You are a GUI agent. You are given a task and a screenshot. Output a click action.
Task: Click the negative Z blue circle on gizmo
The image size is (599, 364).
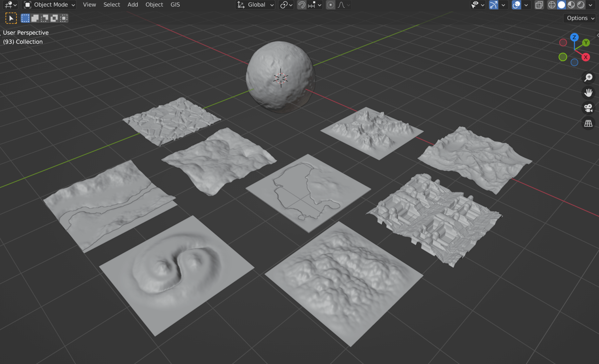point(574,62)
